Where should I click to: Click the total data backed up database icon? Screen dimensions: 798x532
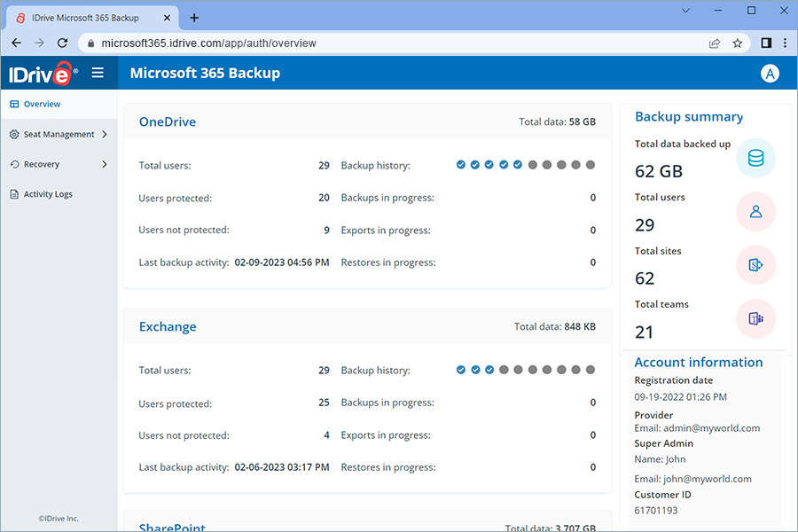coord(755,157)
